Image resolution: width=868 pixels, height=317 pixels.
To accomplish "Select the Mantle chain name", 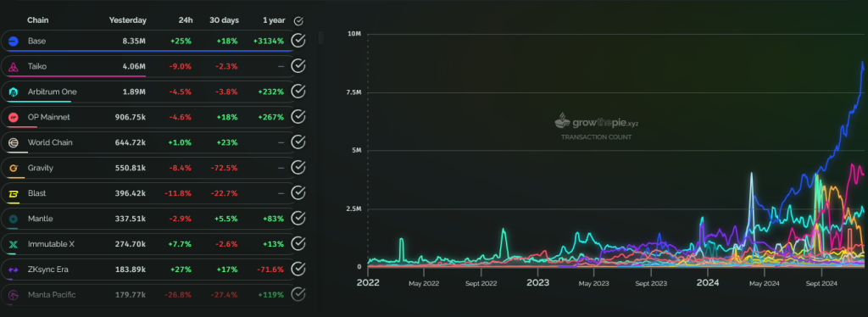I will 41,219.
